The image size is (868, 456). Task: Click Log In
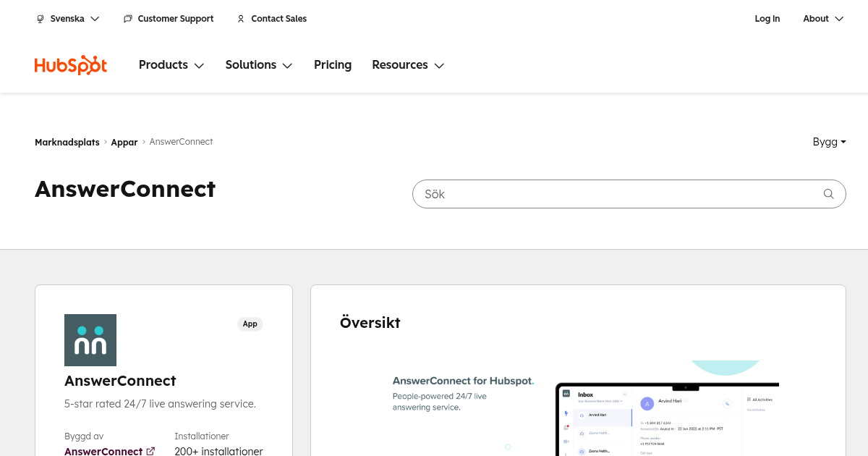pyautogui.click(x=767, y=19)
